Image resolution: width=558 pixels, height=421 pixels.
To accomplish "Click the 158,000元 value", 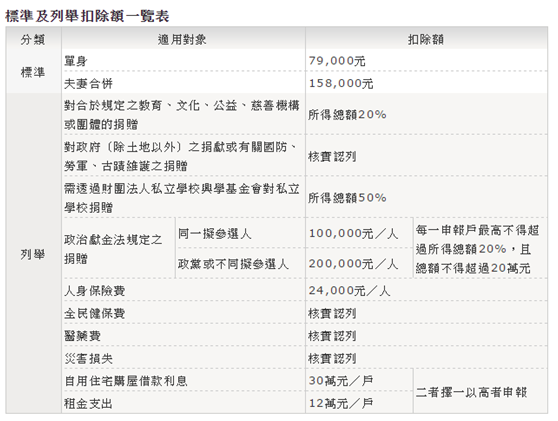I will tap(341, 83).
